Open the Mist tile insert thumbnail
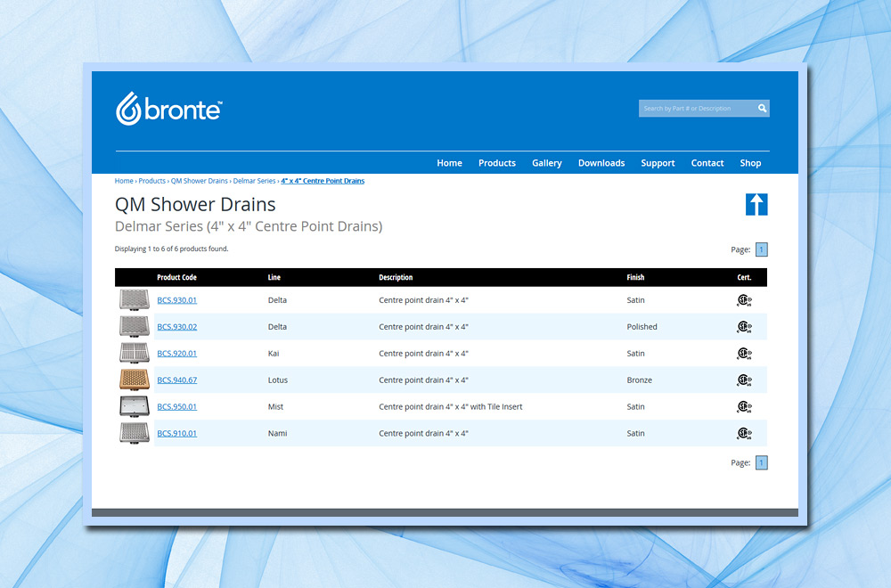This screenshot has width=891, height=588. pyautogui.click(x=135, y=407)
